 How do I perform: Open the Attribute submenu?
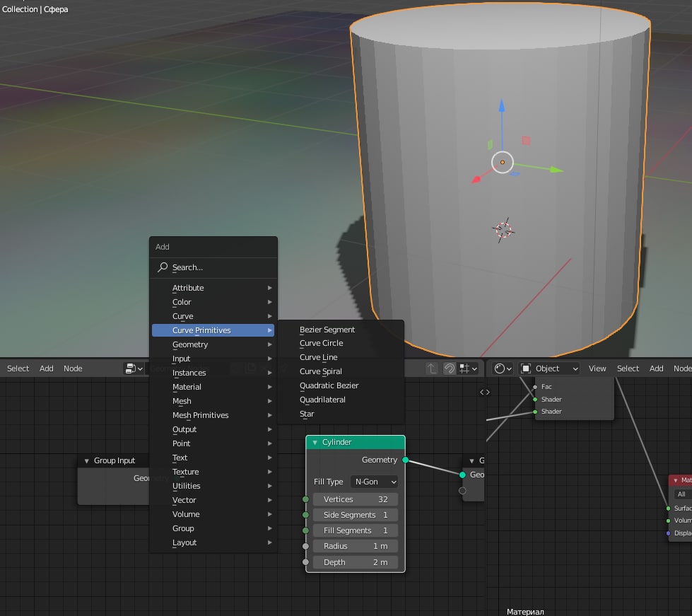213,288
